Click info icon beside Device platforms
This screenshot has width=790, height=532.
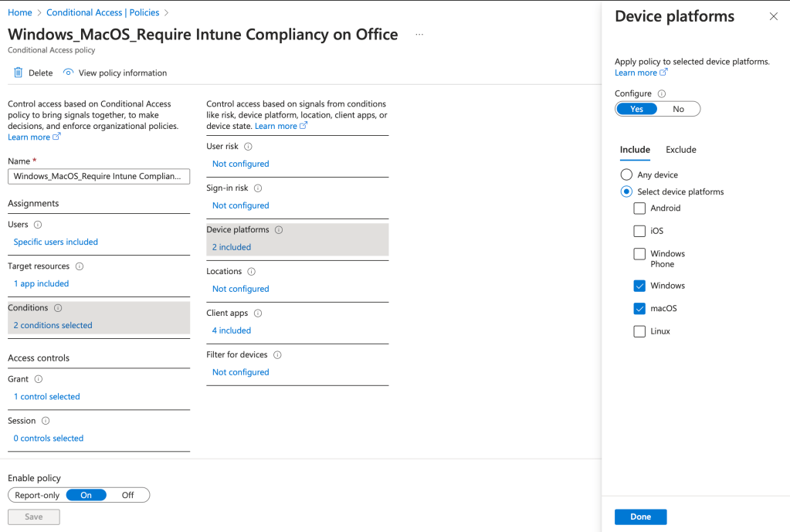(279, 230)
